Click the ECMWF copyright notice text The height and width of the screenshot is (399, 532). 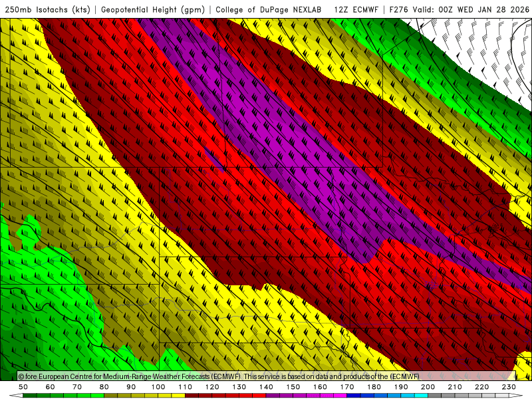(219, 376)
